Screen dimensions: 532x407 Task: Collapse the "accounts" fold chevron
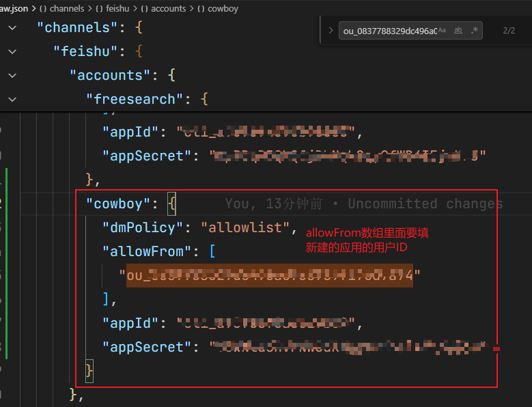pyautogui.click(x=12, y=75)
